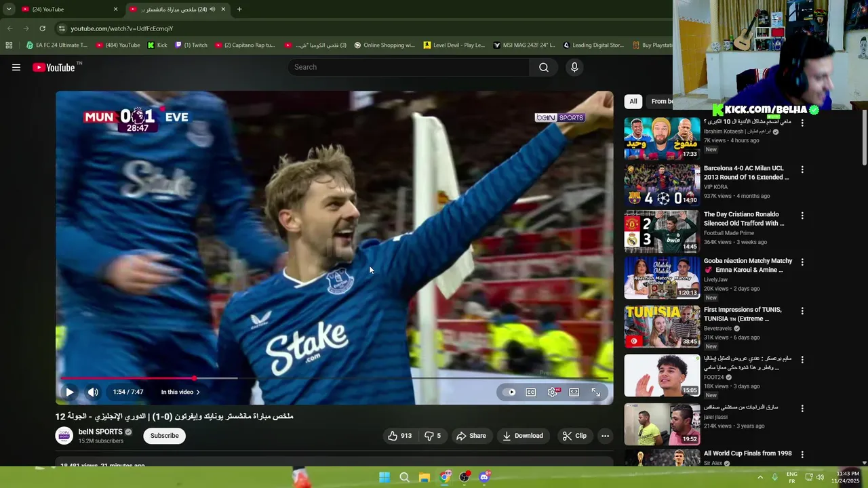Open the Kick bookmark
Image resolution: width=868 pixels, height=488 pixels.
click(x=157, y=45)
